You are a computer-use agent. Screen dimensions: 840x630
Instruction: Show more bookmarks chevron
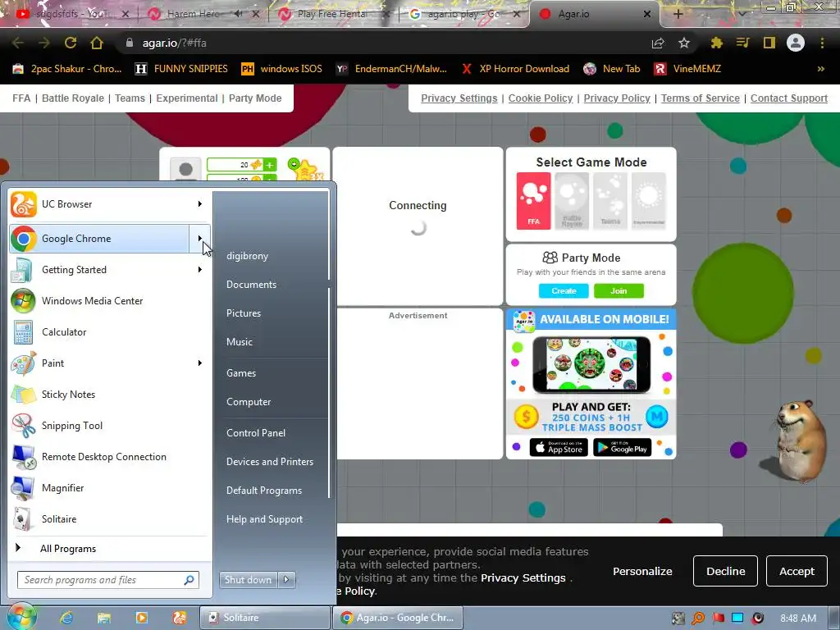(x=820, y=69)
